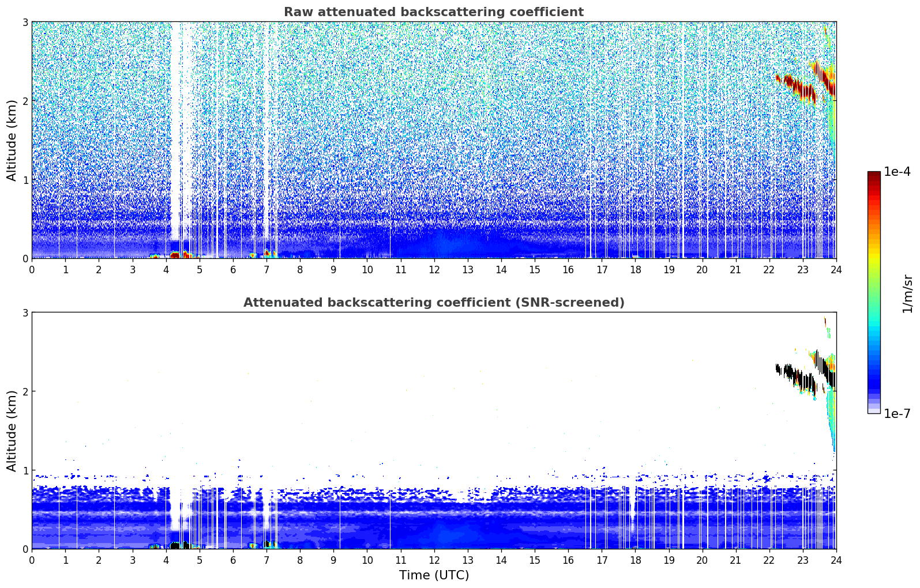Click the "3" altitude tick of the raw plot
Screen dimensions: 920x588
pyautogui.click(x=25, y=22)
